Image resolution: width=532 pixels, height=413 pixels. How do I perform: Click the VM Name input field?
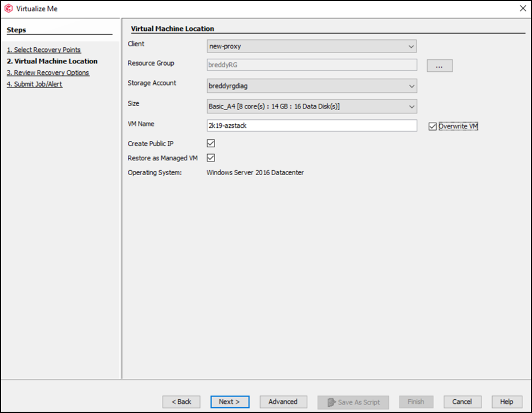click(x=311, y=125)
